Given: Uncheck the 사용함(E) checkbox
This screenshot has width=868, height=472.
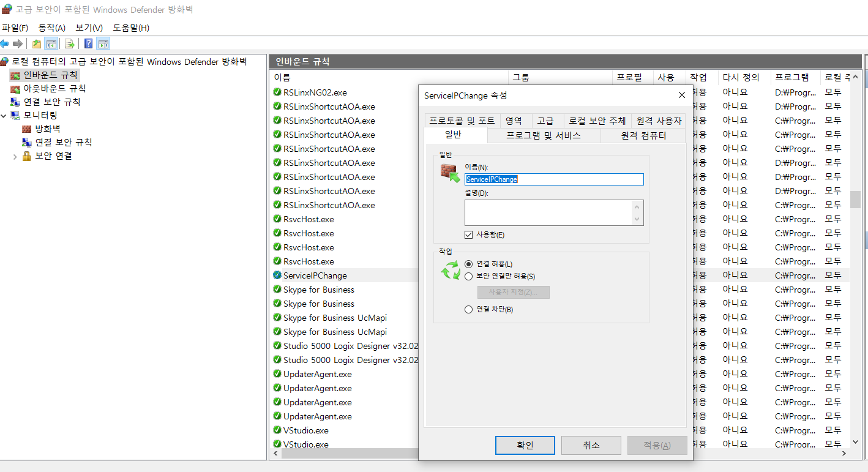Looking at the screenshot, I should pos(468,234).
